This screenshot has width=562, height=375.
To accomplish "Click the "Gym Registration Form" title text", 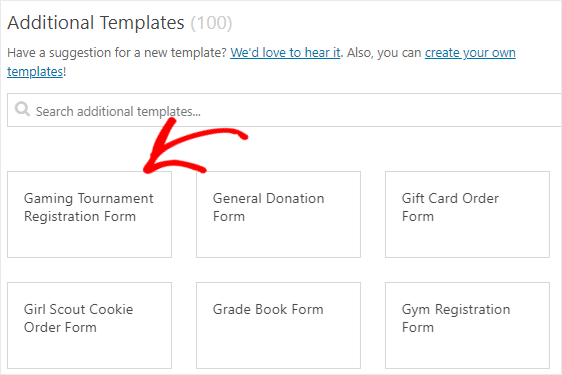I will (x=456, y=319).
